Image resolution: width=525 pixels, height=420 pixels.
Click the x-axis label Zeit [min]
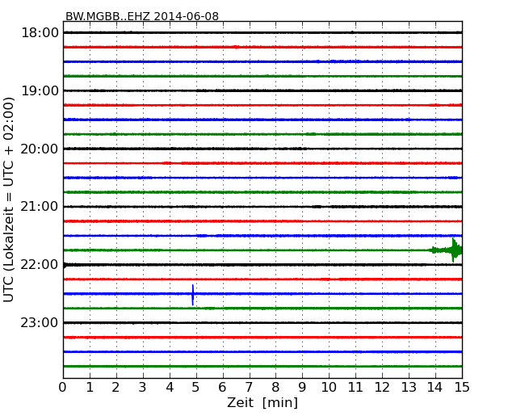pos(262,402)
